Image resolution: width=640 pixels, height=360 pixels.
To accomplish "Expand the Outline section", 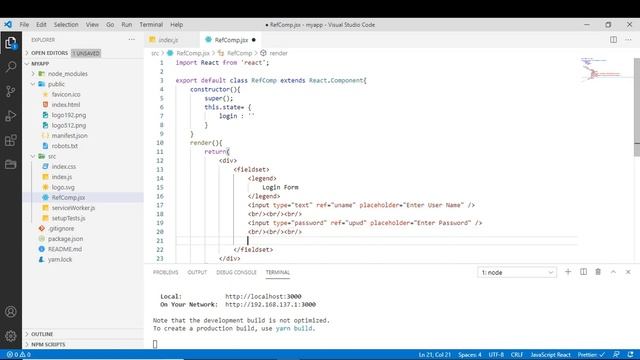I will [x=83, y=334].
